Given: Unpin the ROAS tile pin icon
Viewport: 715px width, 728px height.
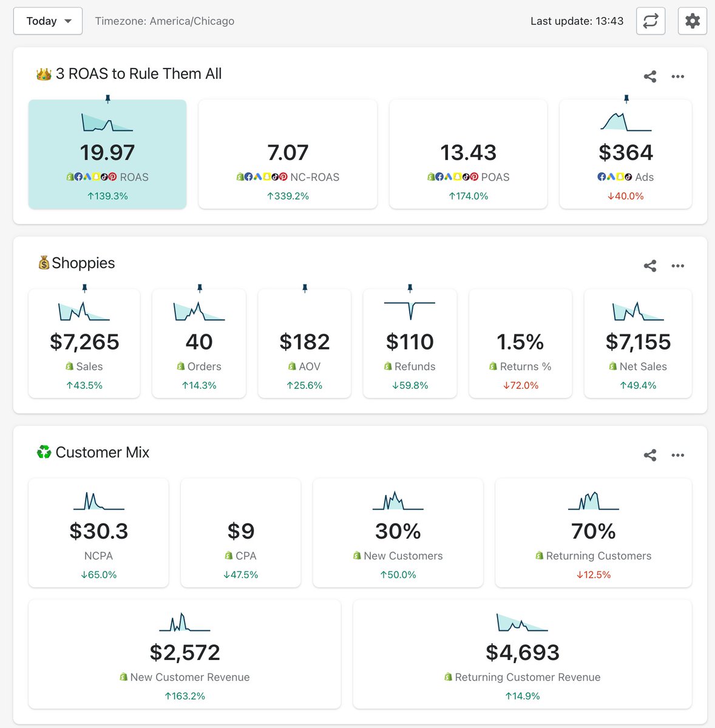Looking at the screenshot, I should 107,99.
